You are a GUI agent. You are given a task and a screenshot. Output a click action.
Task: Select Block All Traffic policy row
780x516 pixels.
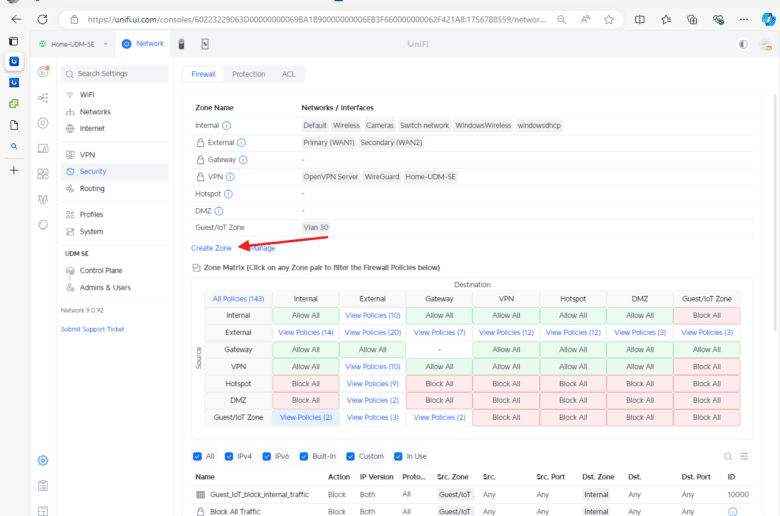[472, 511]
